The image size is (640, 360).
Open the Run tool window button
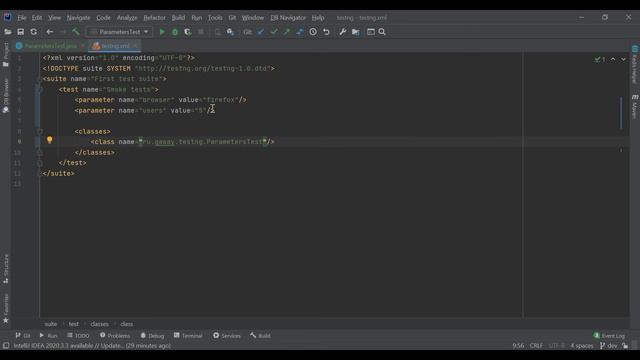point(49,336)
